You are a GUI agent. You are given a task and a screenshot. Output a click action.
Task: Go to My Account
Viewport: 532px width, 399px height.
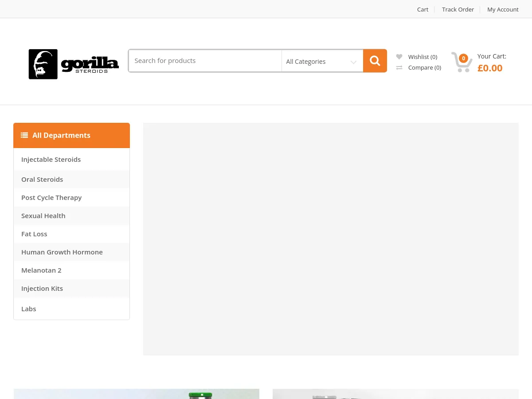pos(503,9)
